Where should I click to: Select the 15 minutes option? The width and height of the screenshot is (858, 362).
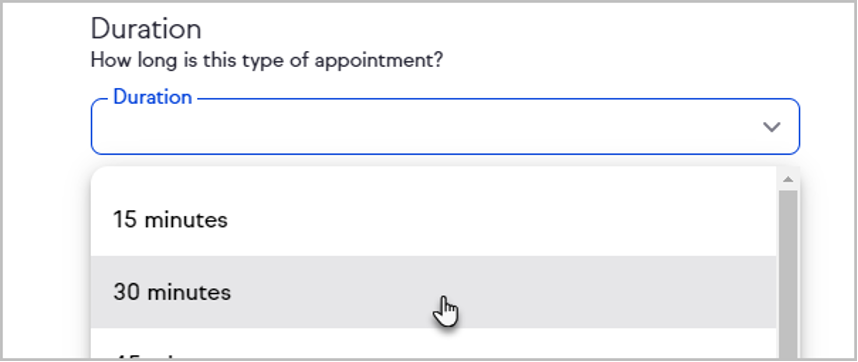(433, 220)
